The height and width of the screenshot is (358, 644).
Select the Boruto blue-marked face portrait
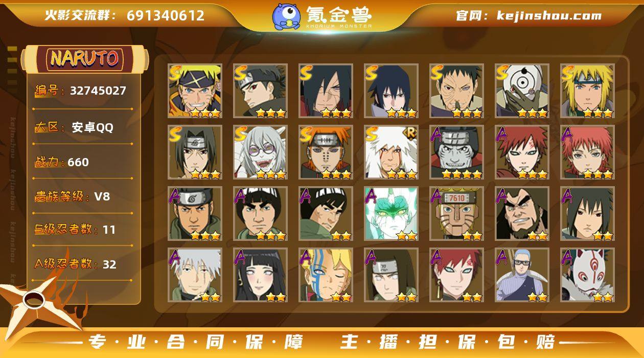326,275
